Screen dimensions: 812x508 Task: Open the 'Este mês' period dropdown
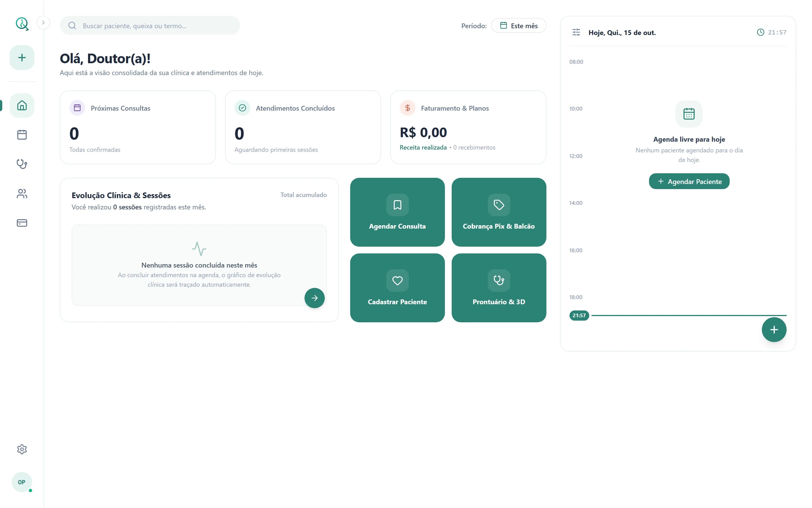coord(518,25)
